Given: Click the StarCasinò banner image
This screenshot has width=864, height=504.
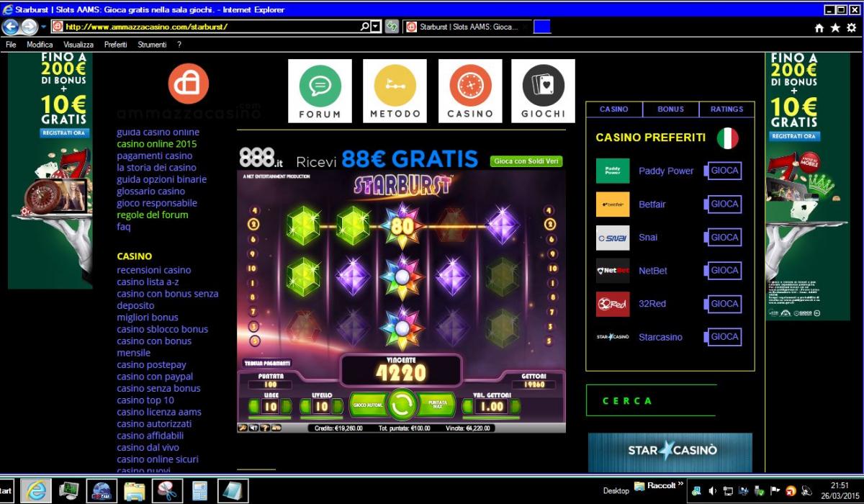Looking at the screenshot, I should click(670, 451).
